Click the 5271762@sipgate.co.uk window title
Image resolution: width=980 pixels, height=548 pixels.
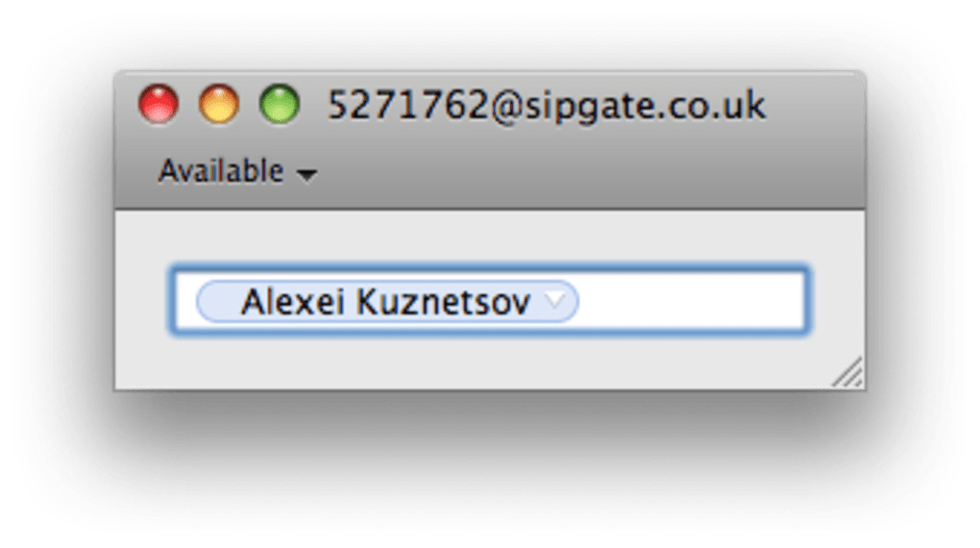(546, 105)
